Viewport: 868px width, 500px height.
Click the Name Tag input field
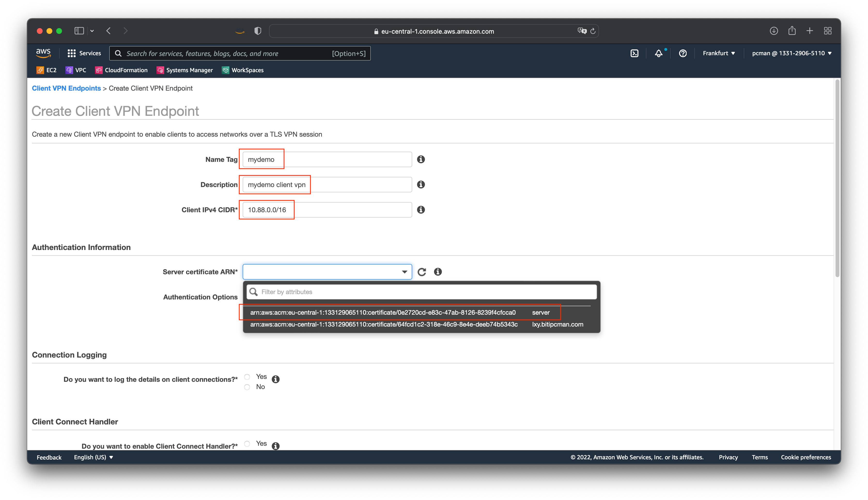(327, 159)
